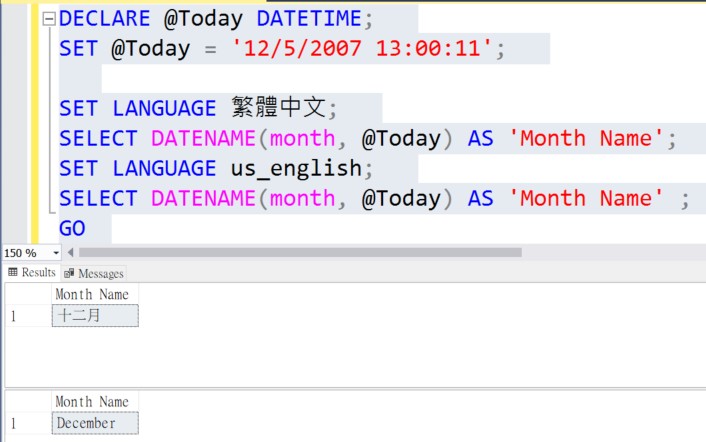Switch to the Results tab
This screenshot has width=706, height=442.
click(x=32, y=272)
